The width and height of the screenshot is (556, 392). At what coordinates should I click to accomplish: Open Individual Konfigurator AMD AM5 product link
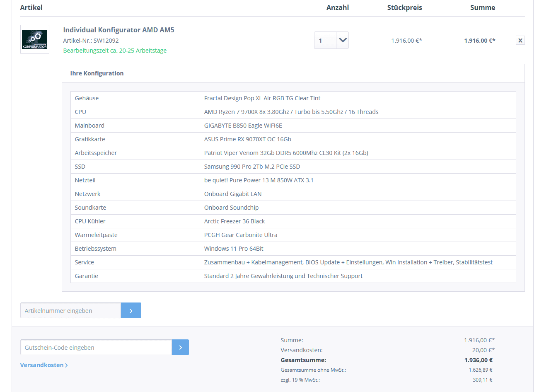click(x=118, y=30)
